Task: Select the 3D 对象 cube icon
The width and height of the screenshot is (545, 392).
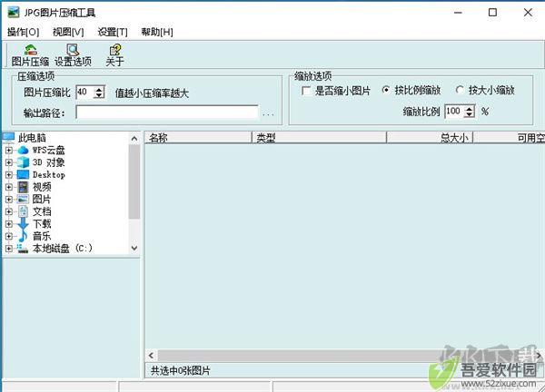Action: [x=23, y=162]
